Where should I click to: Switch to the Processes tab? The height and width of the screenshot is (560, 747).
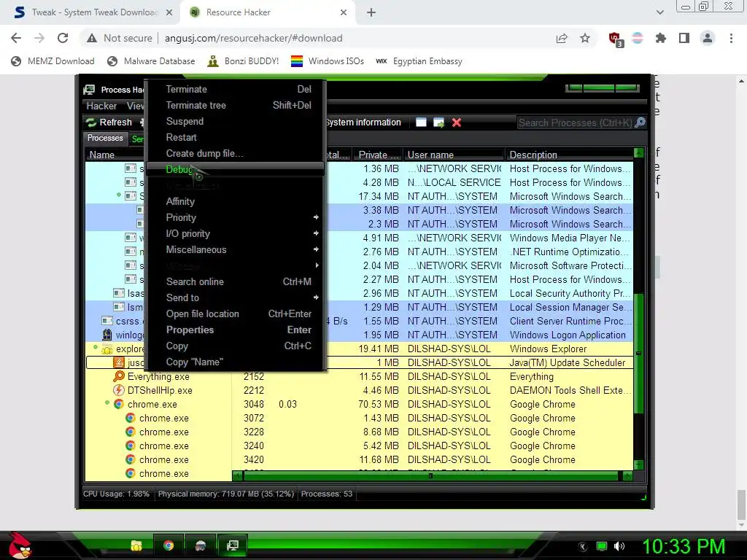pyautogui.click(x=105, y=138)
